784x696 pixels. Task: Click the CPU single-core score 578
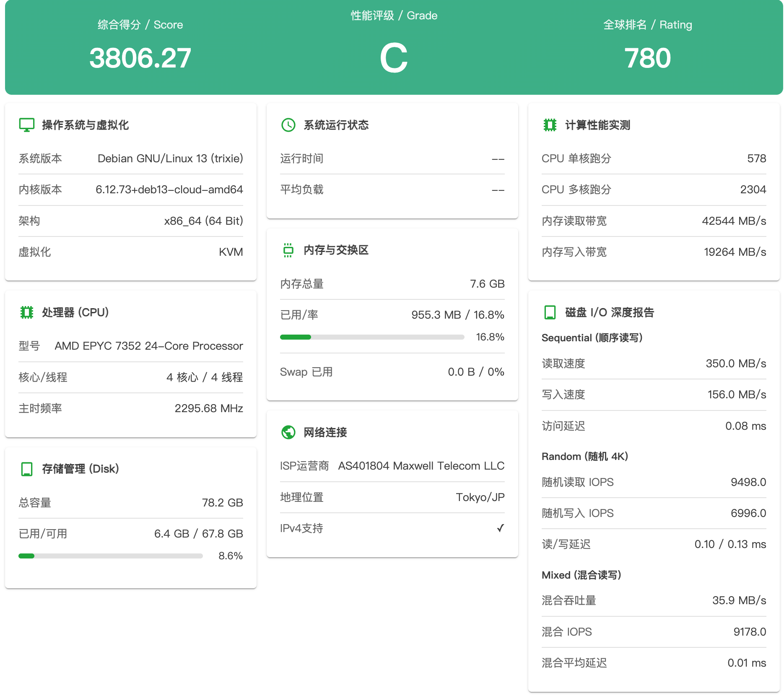tap(757, 158)
